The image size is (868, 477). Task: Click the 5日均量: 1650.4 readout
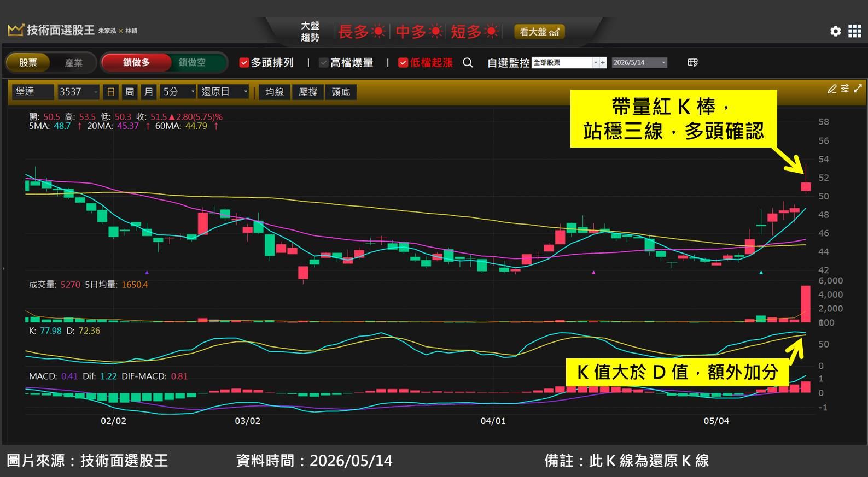coord(116,285)
